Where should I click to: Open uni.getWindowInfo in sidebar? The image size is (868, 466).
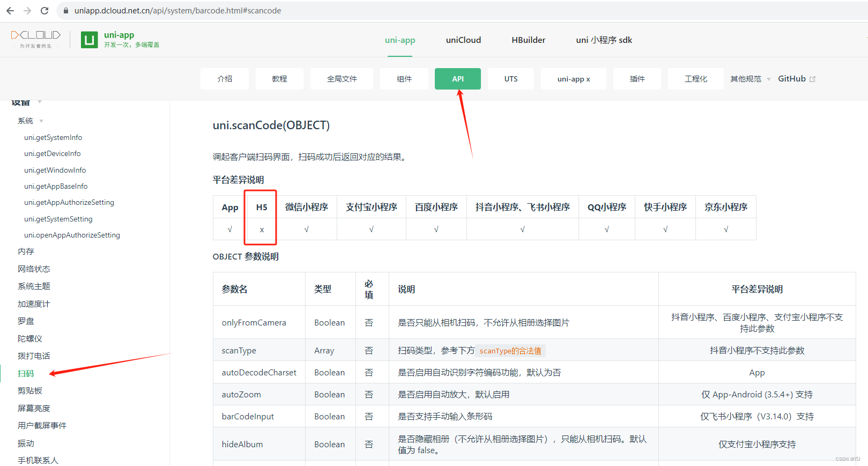pyautogui.click(x=55, y=171)
